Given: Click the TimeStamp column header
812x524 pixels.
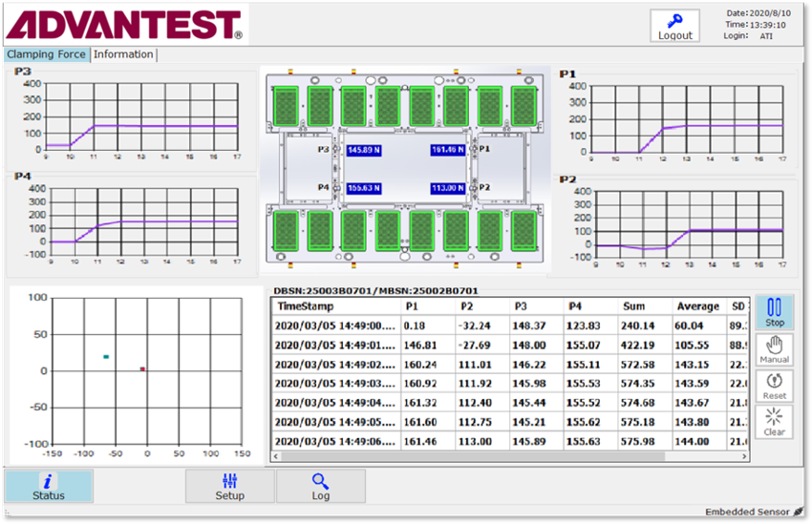Looking at the screenshot, I should click(x=303, y=306).
